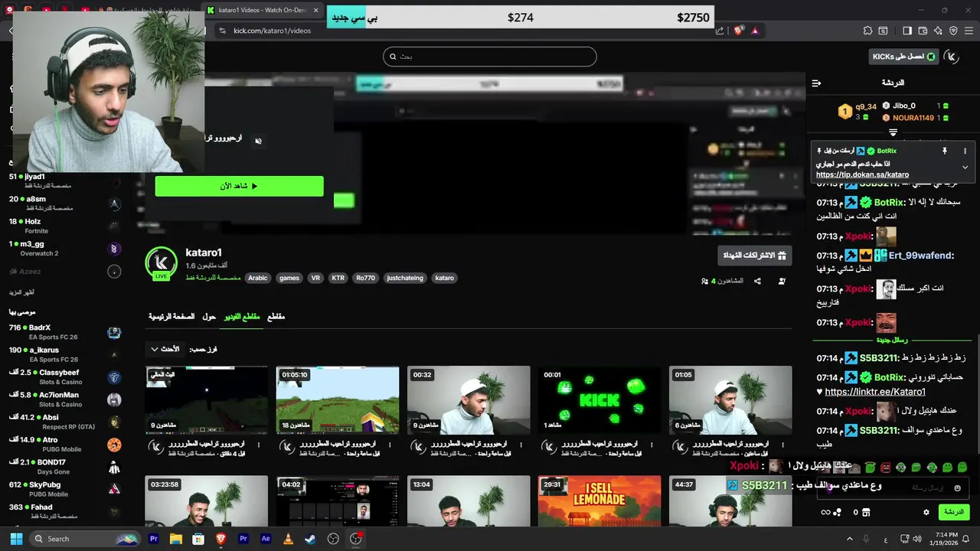Collapse the chat panel arrow icon
This screenshot has width=980, height=551.
point(816,83)
